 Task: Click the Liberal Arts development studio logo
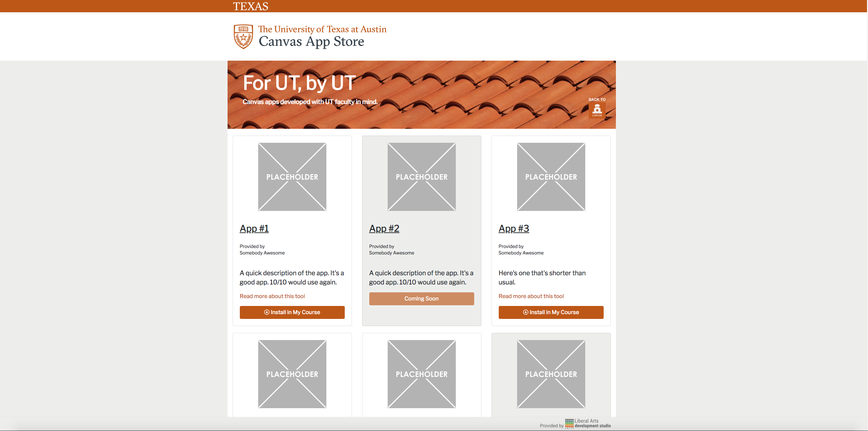pos(588,424)
